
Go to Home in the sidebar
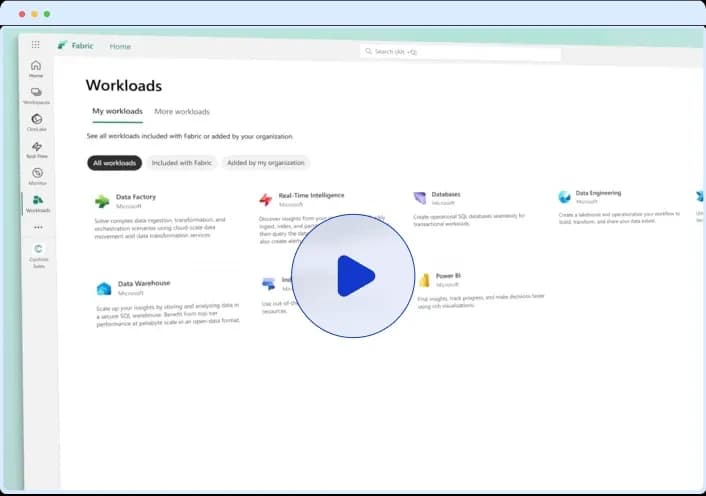36,68
